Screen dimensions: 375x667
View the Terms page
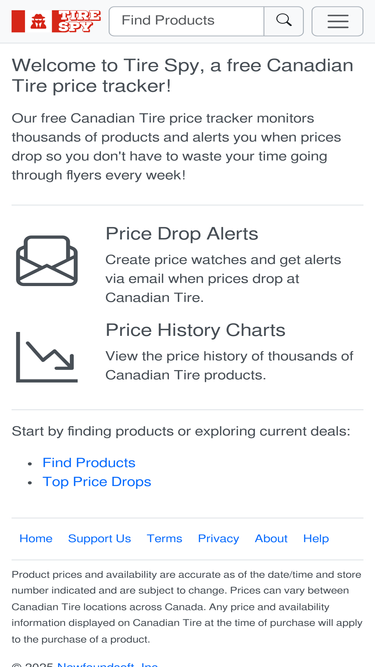165,539
